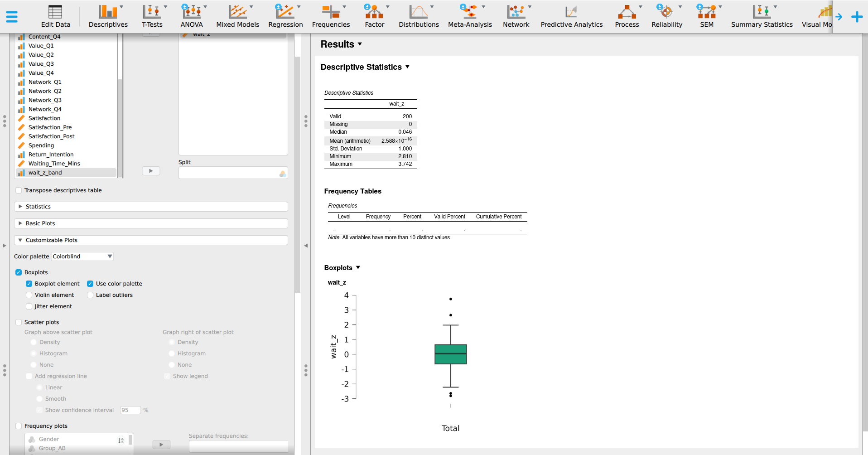
Task: Open the Mixed Models menu
Action: click(x=237, y=16)
